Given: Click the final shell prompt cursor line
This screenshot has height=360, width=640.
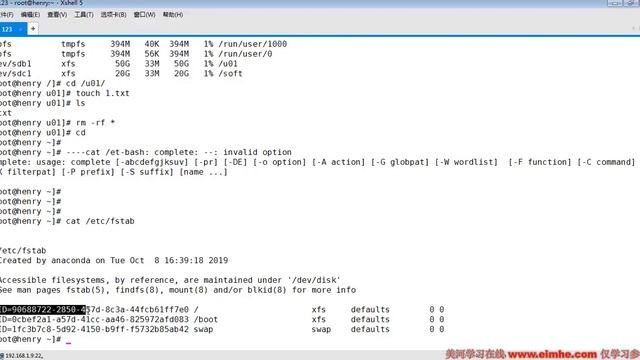Looking at the screenshot, I should click(x=36, y=339).
